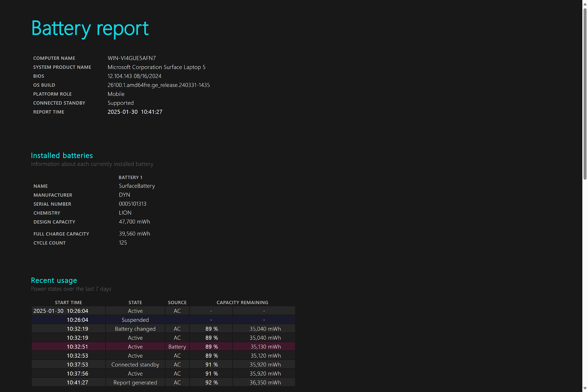Click battery name 'SurfaceBattery'
Image resolution: width=588 pixels, height=392 pixels.
tap(137, 186)
